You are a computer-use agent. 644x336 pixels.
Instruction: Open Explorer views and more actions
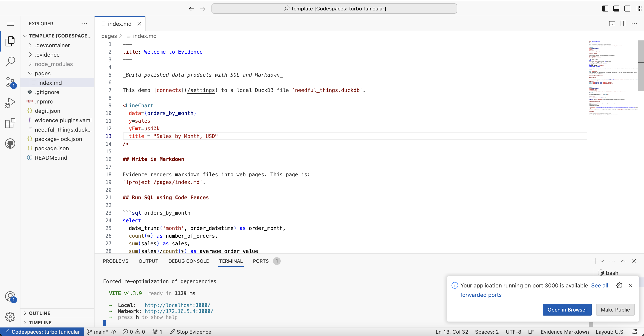coord(84,24)
